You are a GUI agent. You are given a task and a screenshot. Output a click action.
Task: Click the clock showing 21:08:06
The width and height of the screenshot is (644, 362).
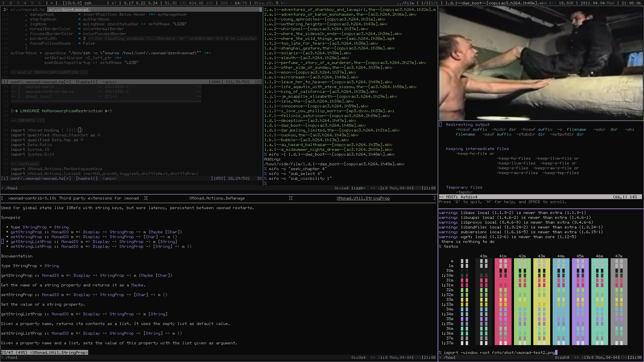631,3
